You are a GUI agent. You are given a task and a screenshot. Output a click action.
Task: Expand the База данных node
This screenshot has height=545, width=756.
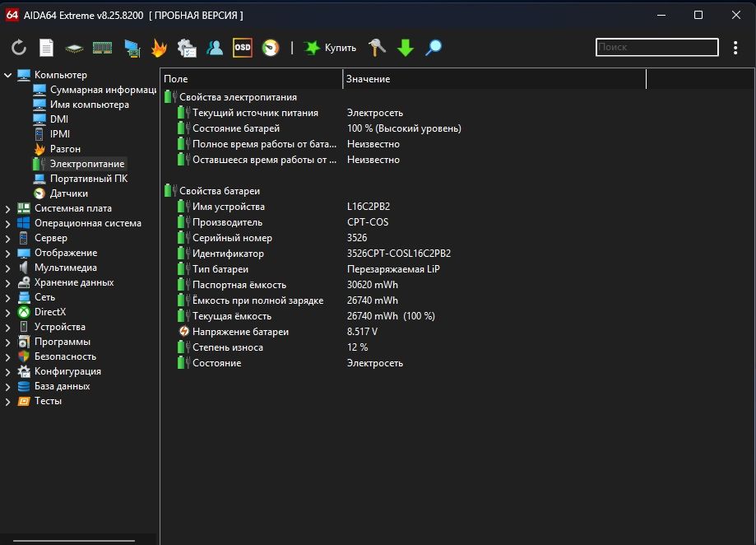click(x=7, y=387)
